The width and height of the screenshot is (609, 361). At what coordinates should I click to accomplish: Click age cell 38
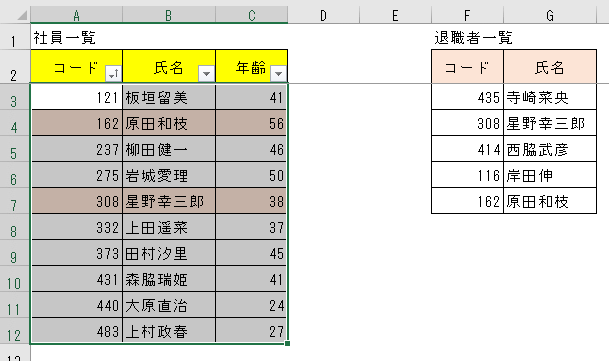[x=251, y=201]
